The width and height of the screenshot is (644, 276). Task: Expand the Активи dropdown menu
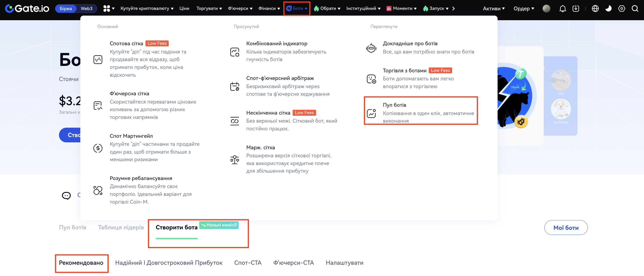pyautogui.click(x=493, y=8)
